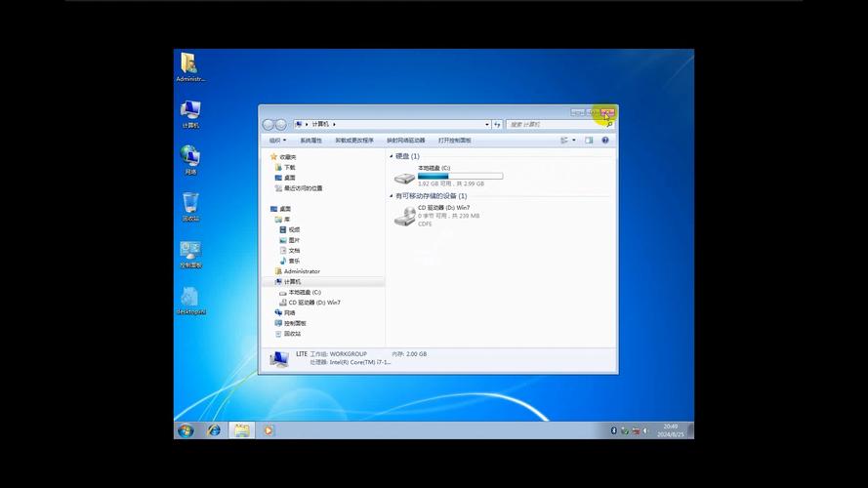Select local disk (C:) drive icon
Screen dimensions: 868x488
[x=404, y=178]
